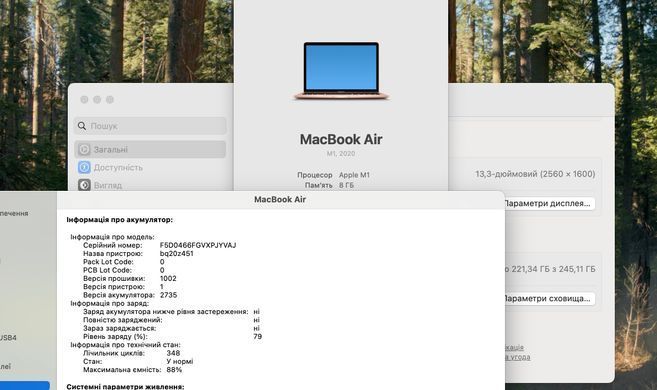This screenshot has width=657, height=390.
Task: Select device name value 'bq20z451'
Action: pos(176,253)
